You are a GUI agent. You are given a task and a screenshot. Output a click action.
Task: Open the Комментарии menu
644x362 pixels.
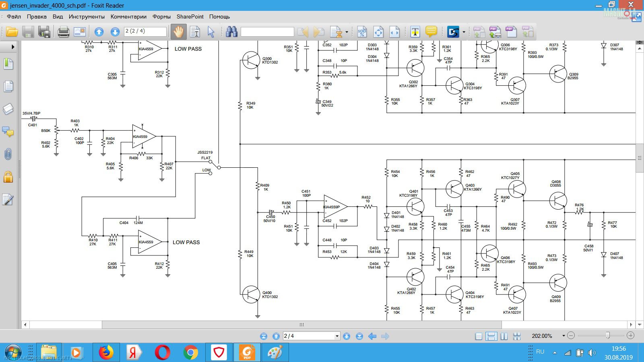pyautogui.click(x=128, y=16)
